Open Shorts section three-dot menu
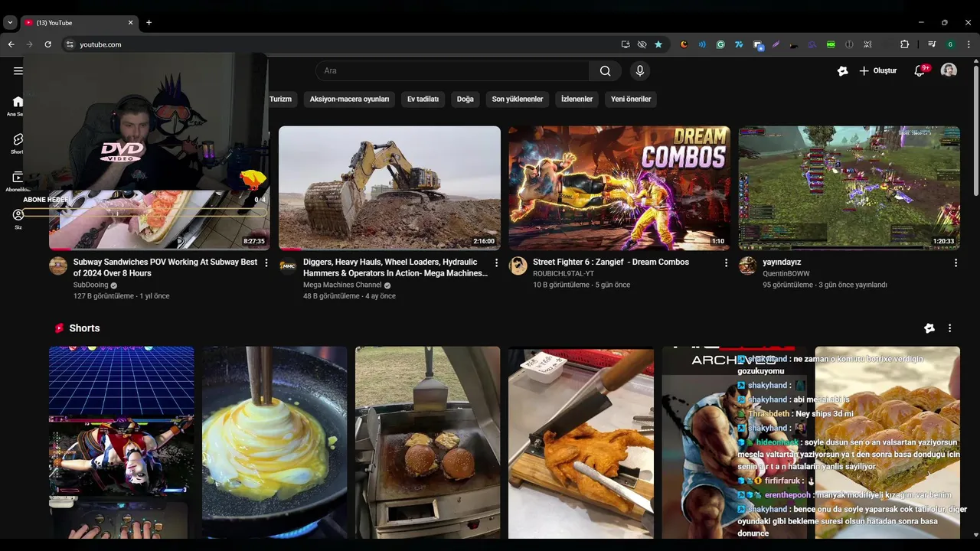The width and height of the screenshot is (980, 551). click(950, 328)
